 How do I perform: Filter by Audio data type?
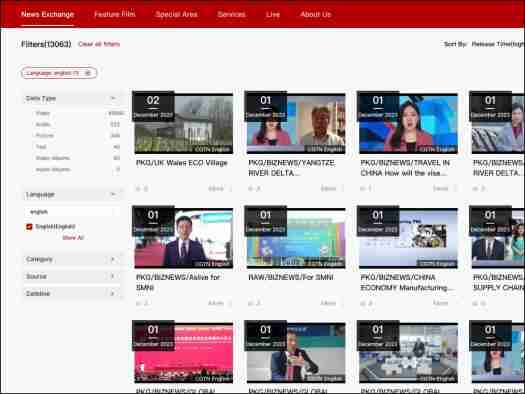[43, 125]
